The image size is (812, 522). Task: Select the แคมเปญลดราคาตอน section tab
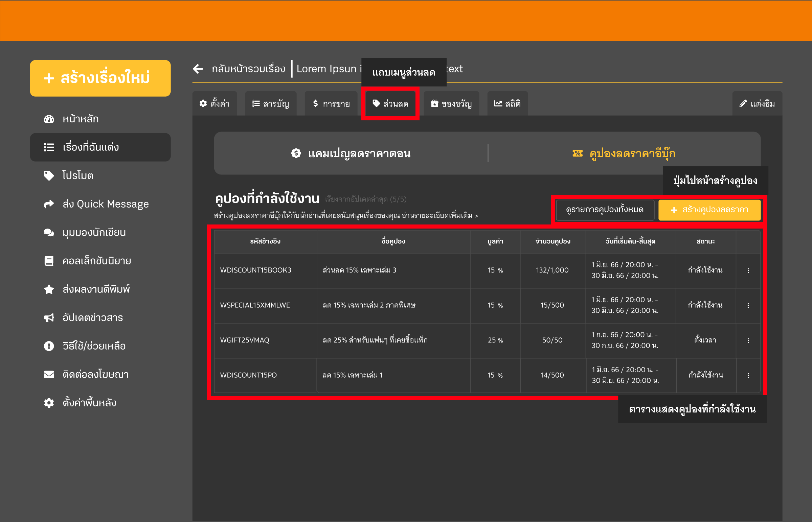(x=351, y=153)
